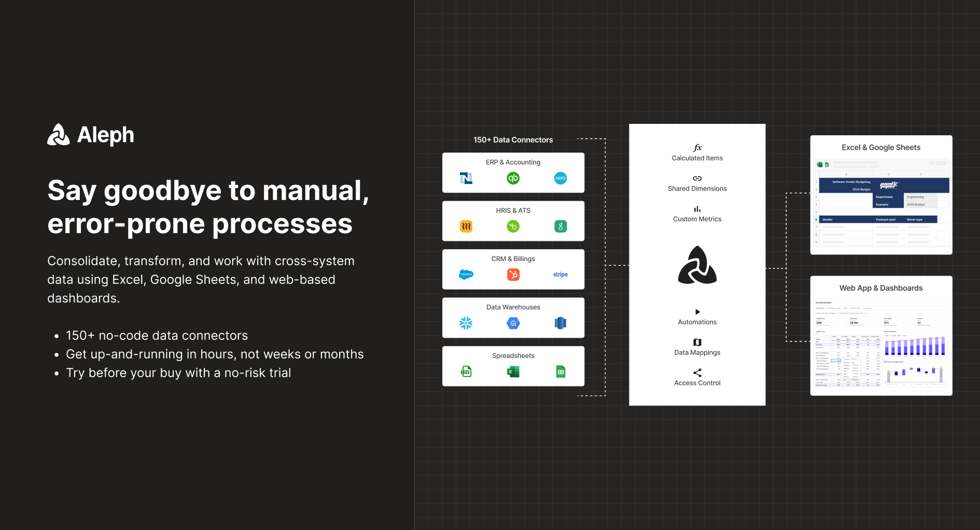Click the "Get up-and-running in hours" bullet
Screen dimensions: 980x530
coord(215,354)
